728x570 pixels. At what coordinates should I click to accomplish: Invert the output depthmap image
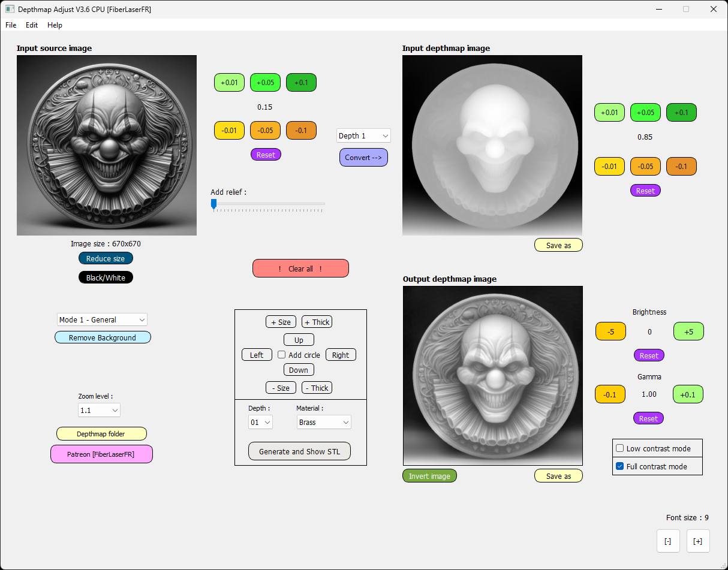click(x=429, y=476)
